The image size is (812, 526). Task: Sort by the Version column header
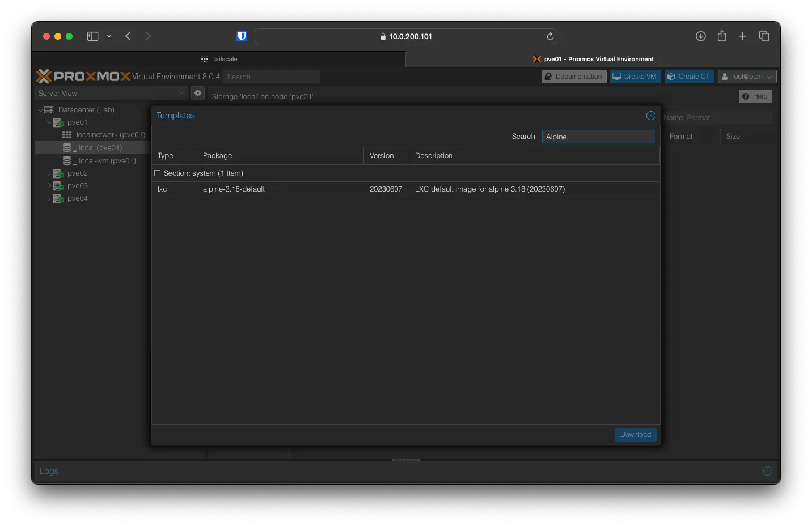(x=386, y=156)
